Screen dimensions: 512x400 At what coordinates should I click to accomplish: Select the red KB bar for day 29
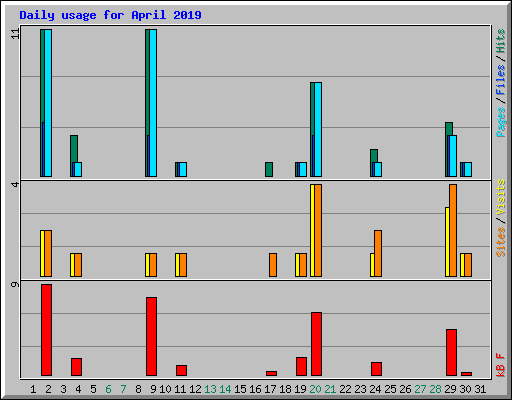(x=452, y=353)
